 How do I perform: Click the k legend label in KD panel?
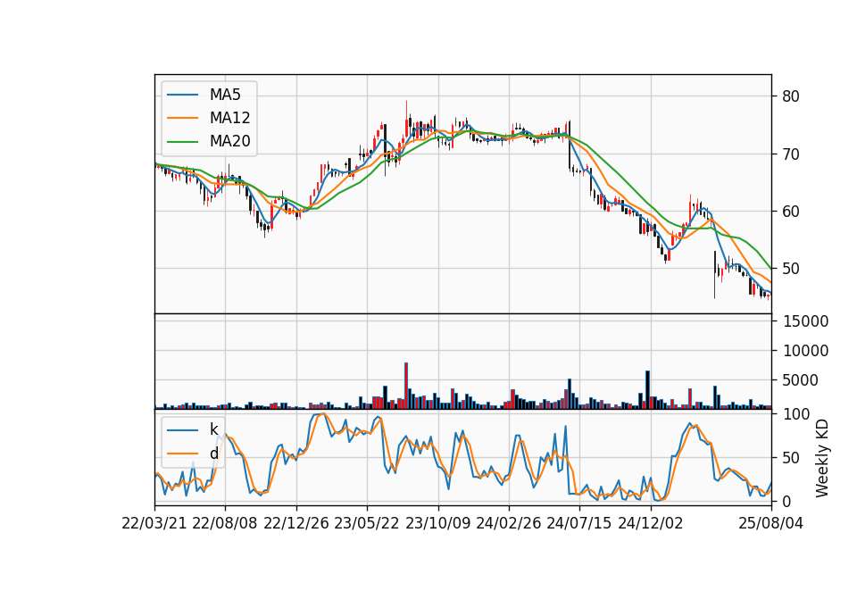(213, 429)
